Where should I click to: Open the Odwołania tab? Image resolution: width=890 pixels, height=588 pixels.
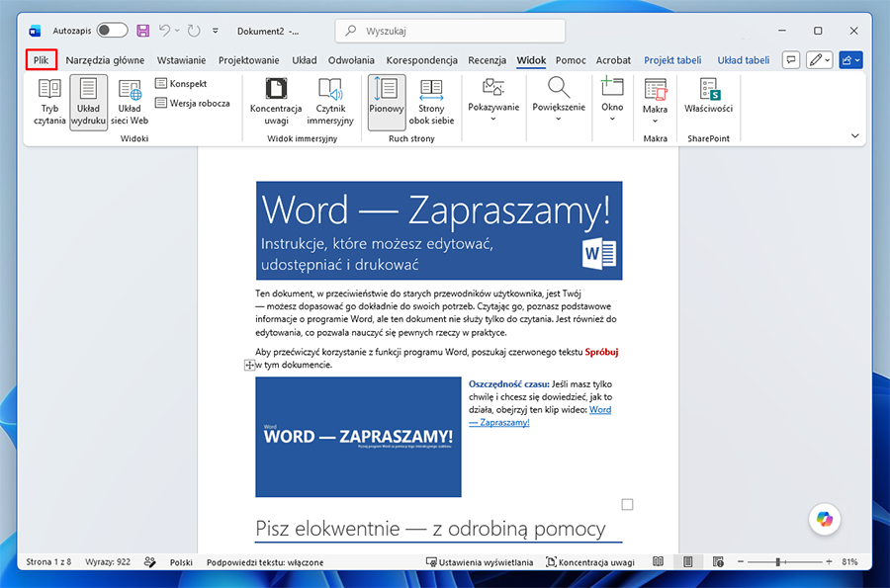(351, 60)
